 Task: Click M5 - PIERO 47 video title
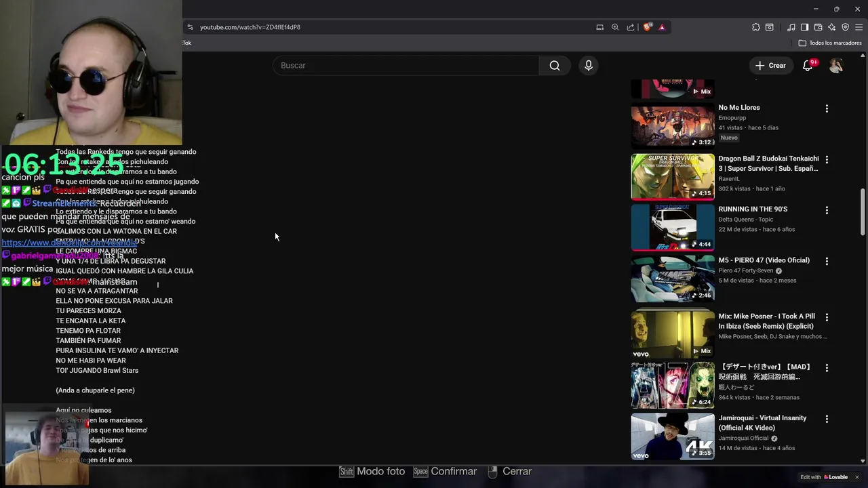(x=764, y=260)
